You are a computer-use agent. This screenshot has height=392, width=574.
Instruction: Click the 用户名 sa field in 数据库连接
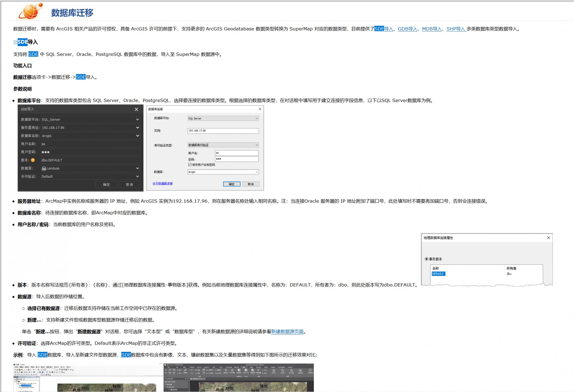(237, 153)
